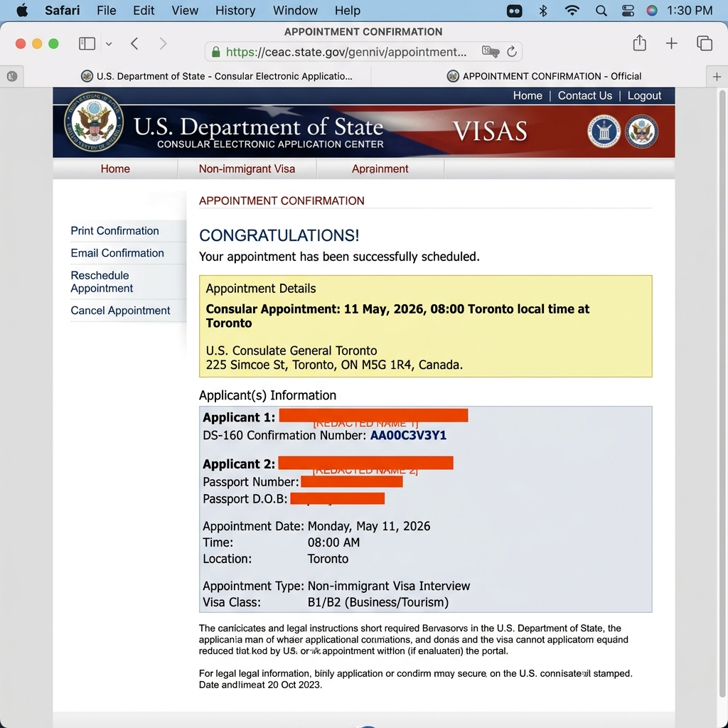Click the blue building seal icon
Viewport: 728px width, 728px height.
pos(604,132)
